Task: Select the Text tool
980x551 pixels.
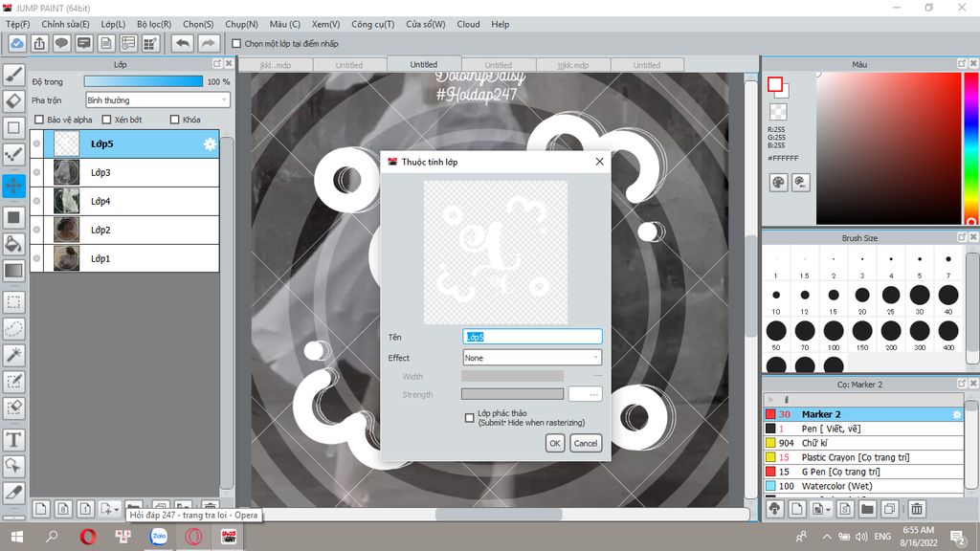Action: point(13,440)
